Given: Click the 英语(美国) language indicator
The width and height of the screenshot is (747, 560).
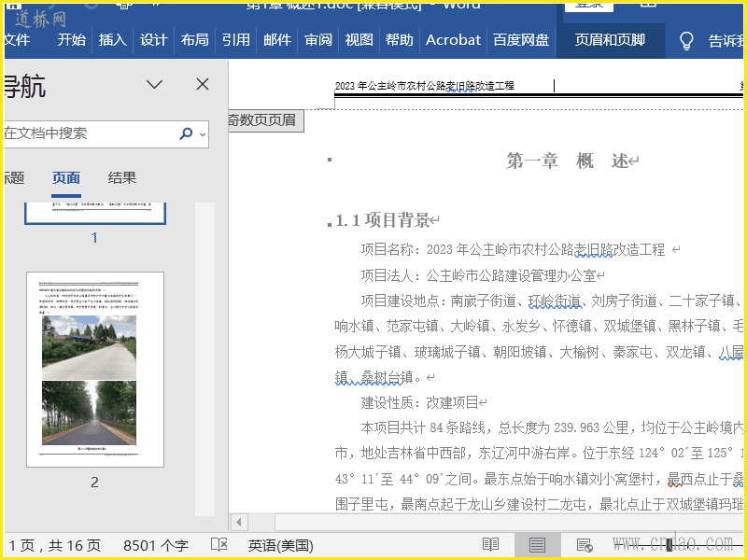Looking at the screenshot, I should pyautogui.click(x=280, y=545).
